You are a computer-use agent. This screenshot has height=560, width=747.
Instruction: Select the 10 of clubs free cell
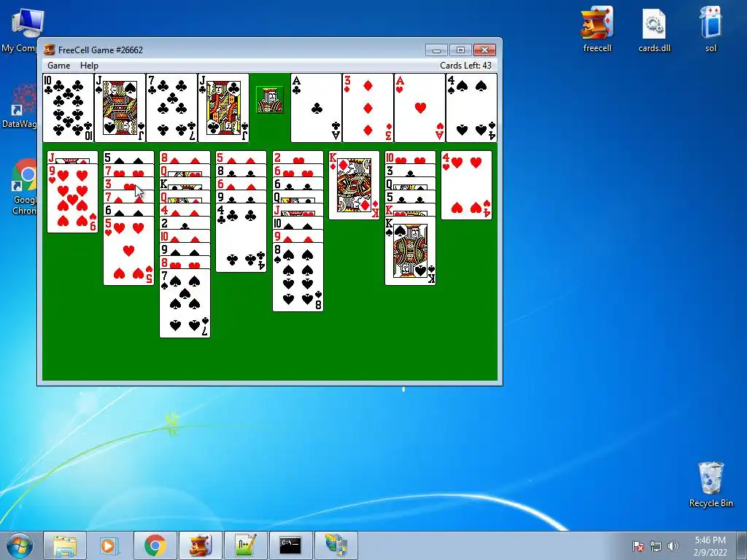pos(68,108)
